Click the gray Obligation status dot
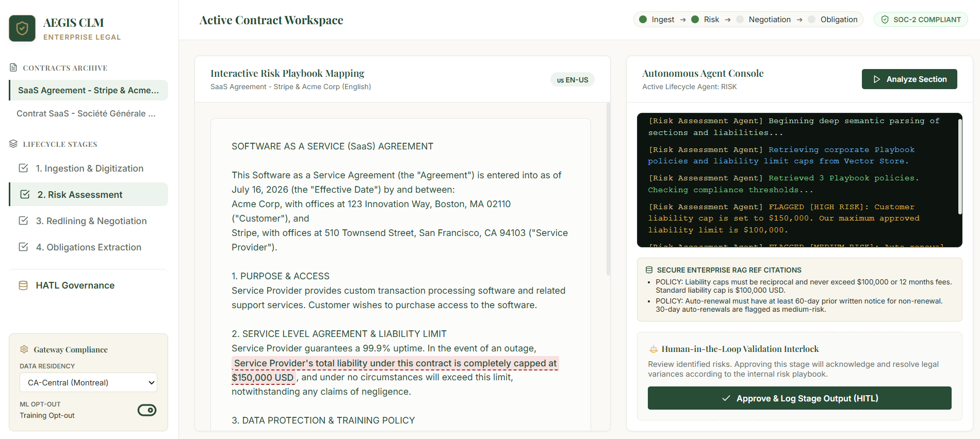Image resolution: width=980 pixels, height=439 pixels. tap(812, 20)
